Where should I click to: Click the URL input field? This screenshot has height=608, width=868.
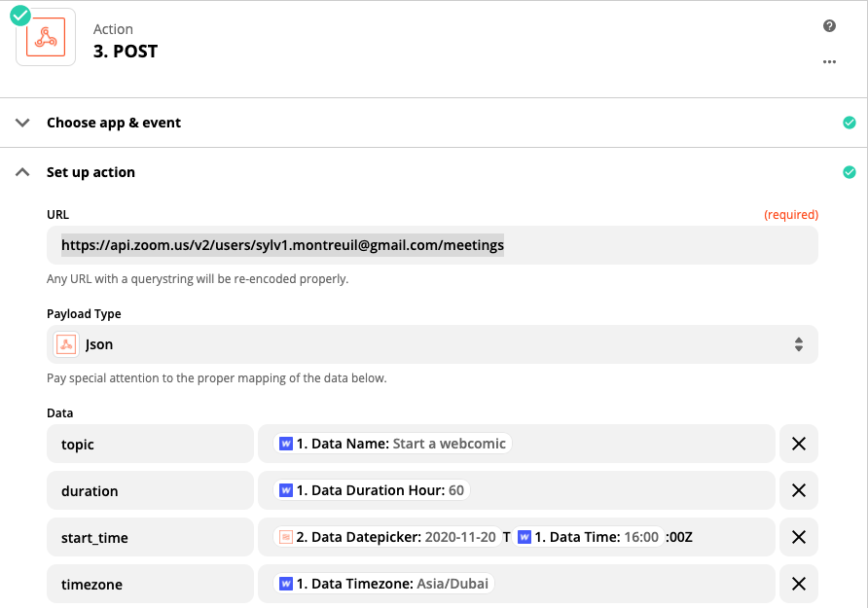(432, 246)
